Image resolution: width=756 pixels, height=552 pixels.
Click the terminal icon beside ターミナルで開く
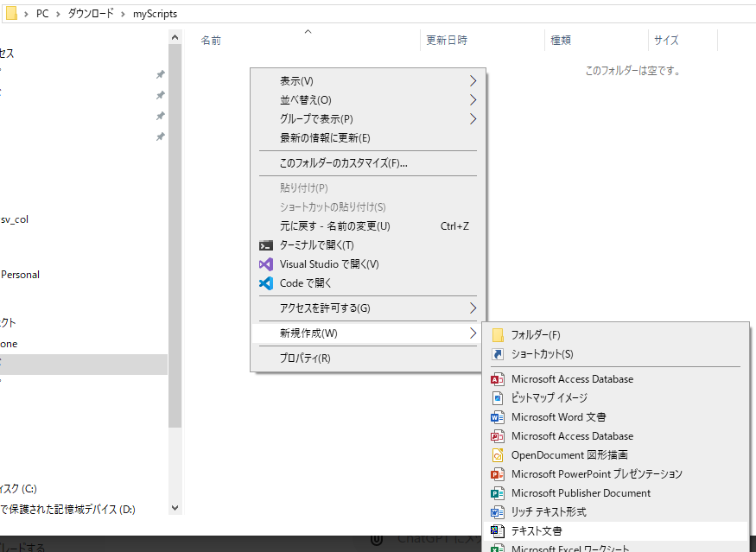(265, 245)
